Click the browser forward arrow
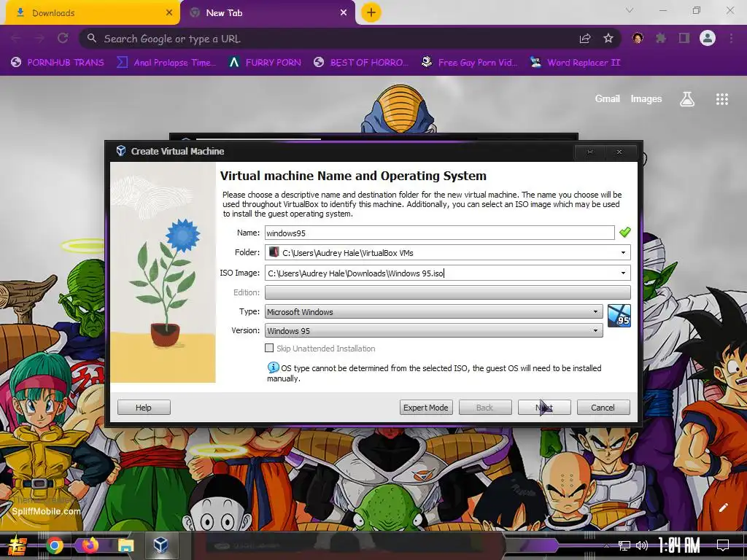The width and height of the screenshot is (747, 560). point(39,38)
